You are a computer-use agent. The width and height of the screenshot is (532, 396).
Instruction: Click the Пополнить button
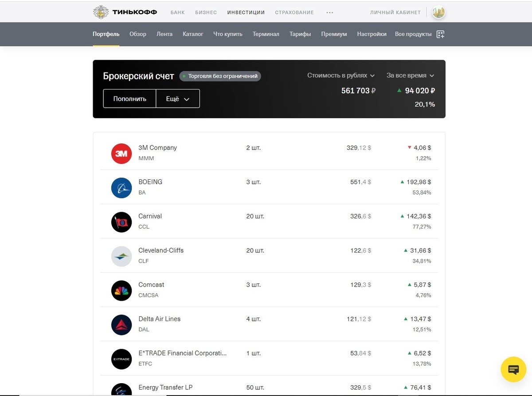click(129, 99)
